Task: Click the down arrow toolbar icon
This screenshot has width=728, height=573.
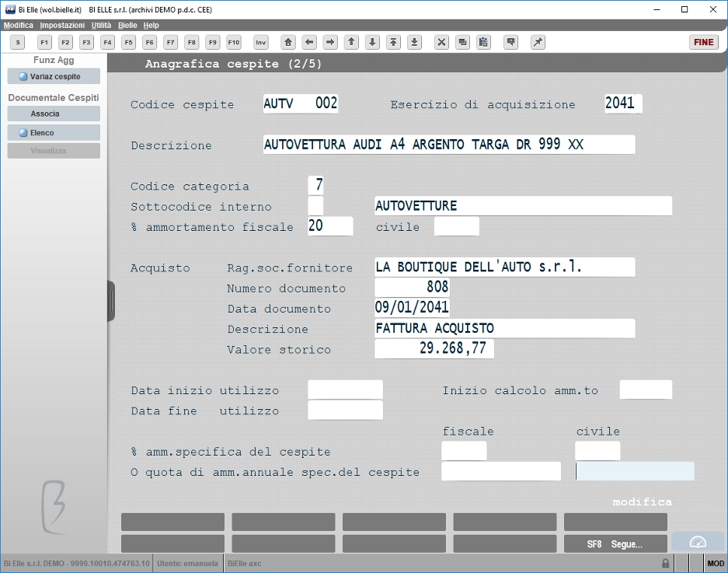Action: click(x=372, y=42)
